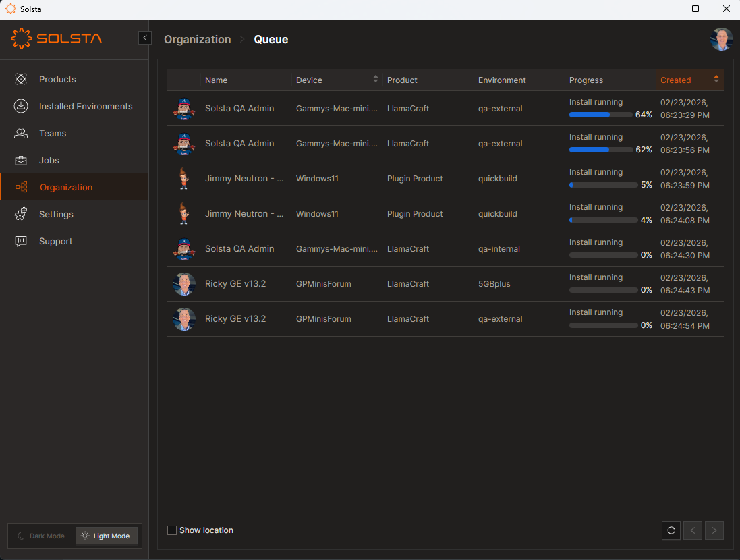Select the 5GBplus environment cell

point(494,284)
